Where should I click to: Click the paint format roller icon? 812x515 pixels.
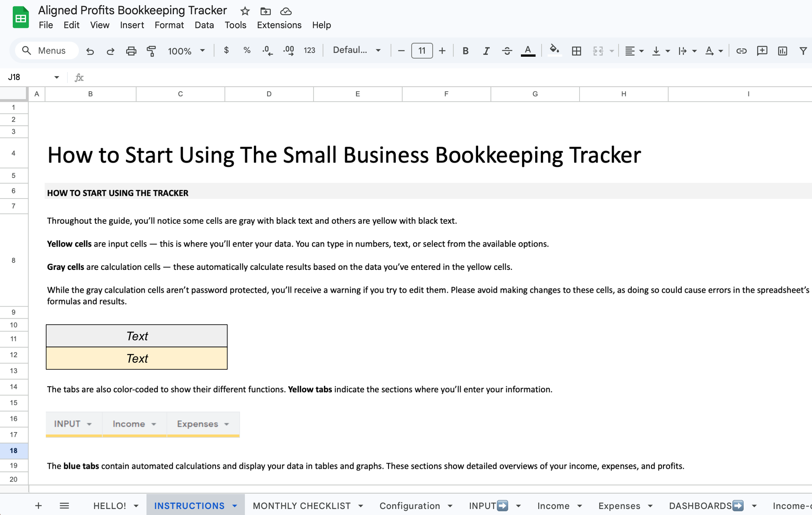coord(151,51)
